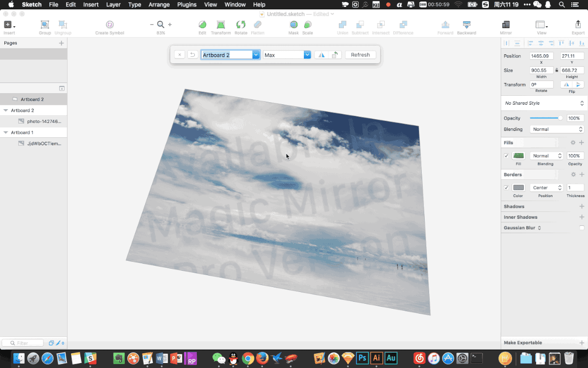Add an export option in Make Exportable
588x368 pixels.
point(582,342)
